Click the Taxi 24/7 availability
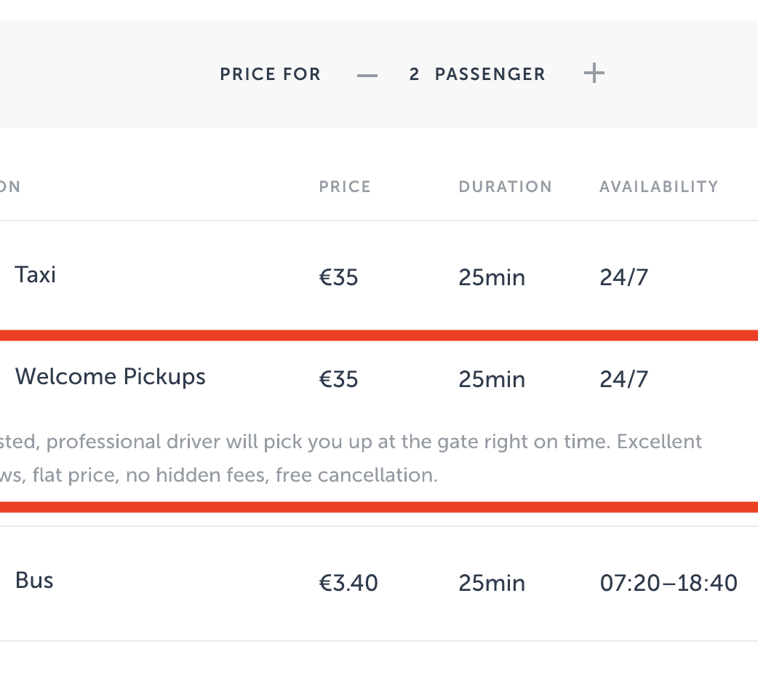 [x=623, y=278]
